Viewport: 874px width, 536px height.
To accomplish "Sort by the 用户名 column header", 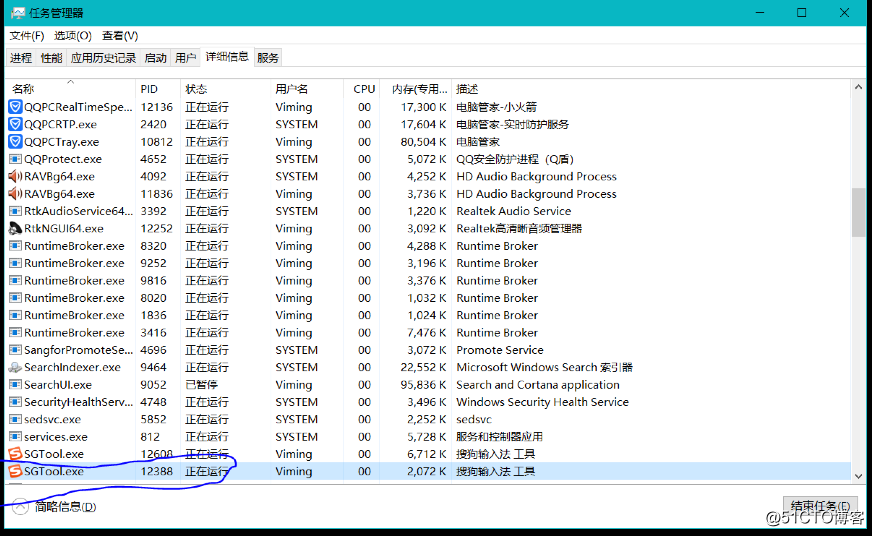I will click(307, 89).
